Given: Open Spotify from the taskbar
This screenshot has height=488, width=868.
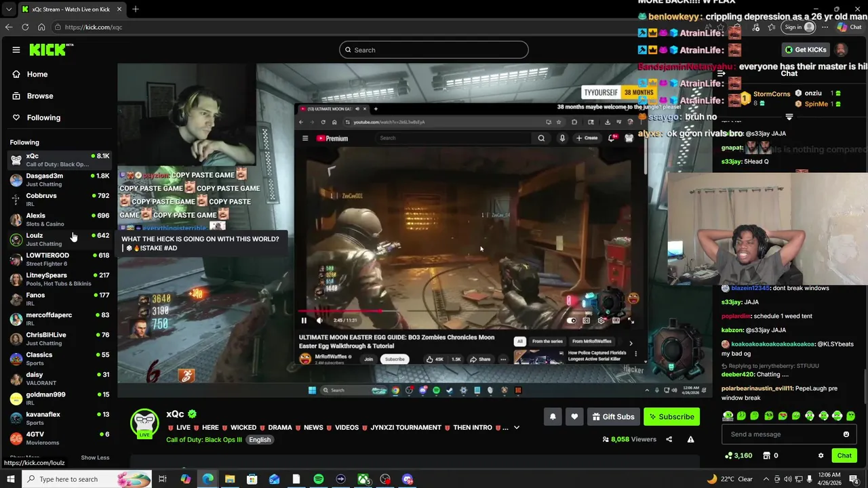Looking at the screenshot, I should 319,479.
